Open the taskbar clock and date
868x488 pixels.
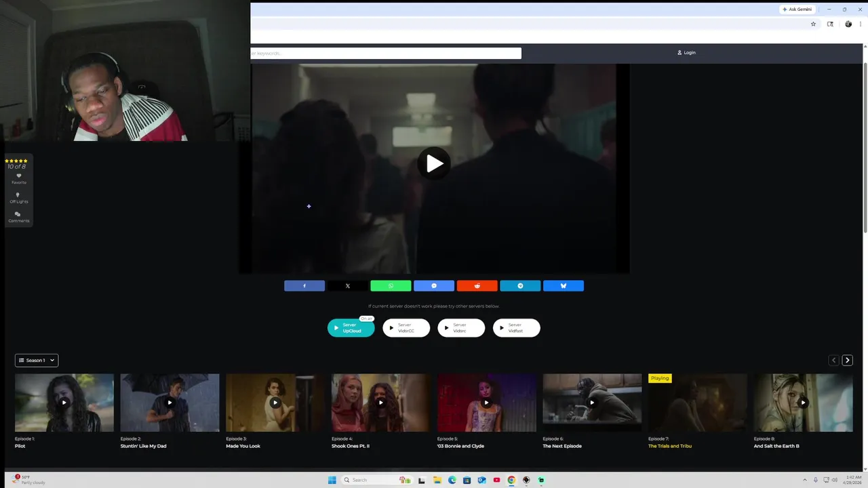pos(854,480)
